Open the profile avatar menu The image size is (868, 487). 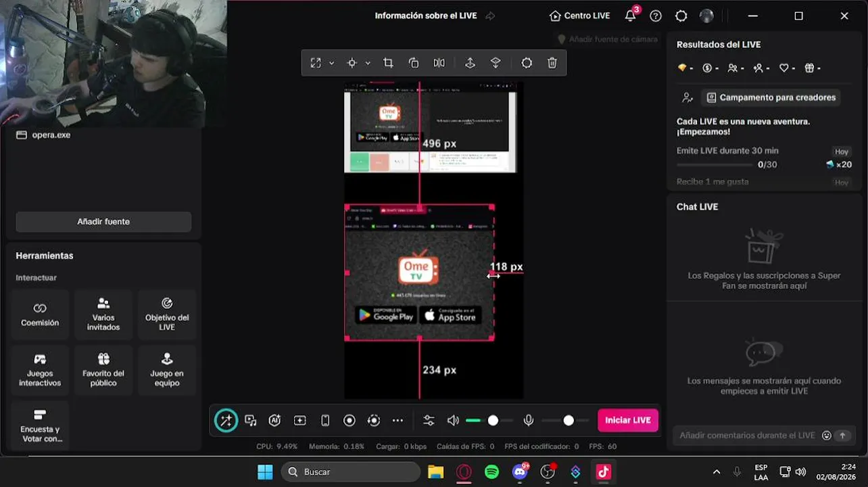point(706,16)
